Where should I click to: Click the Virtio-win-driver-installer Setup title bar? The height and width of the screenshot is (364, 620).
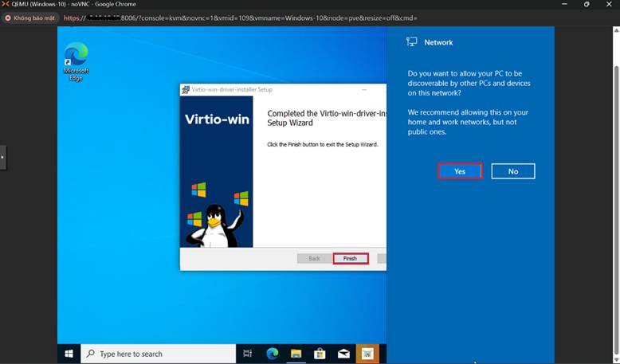pos(263,90)
